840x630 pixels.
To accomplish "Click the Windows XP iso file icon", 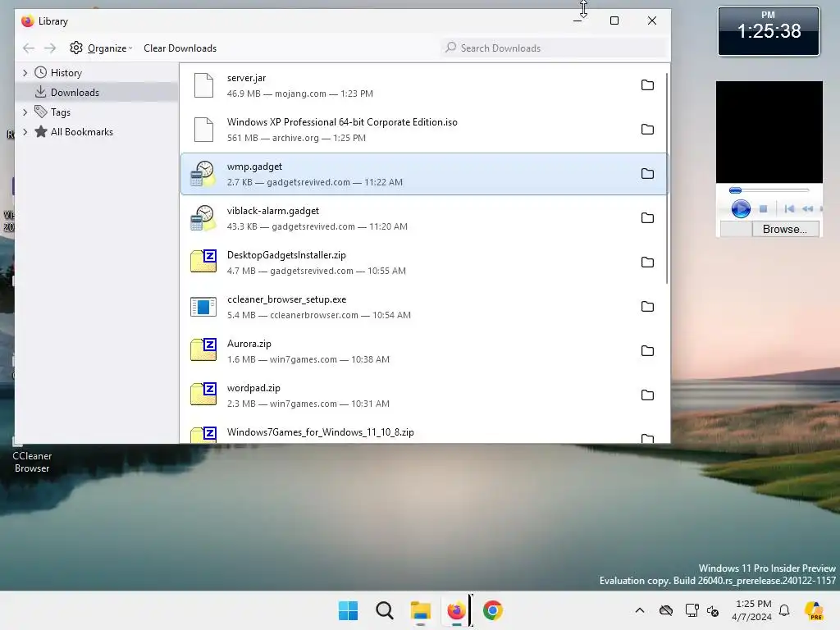I will tap(203, 130).
